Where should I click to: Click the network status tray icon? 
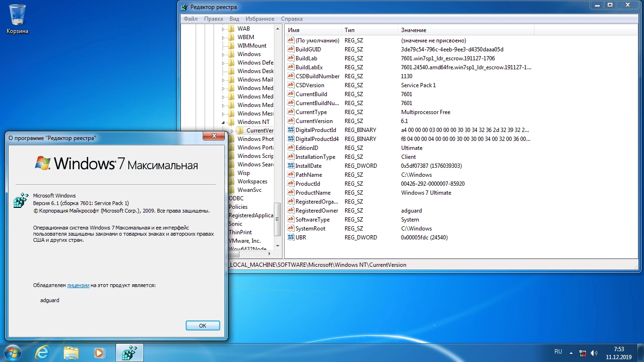tap(583, 353)
